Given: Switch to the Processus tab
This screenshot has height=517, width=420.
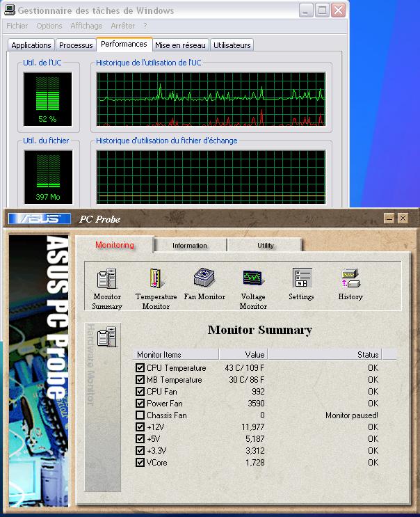Looking at the screenshot, I should (x=76, y=45).
